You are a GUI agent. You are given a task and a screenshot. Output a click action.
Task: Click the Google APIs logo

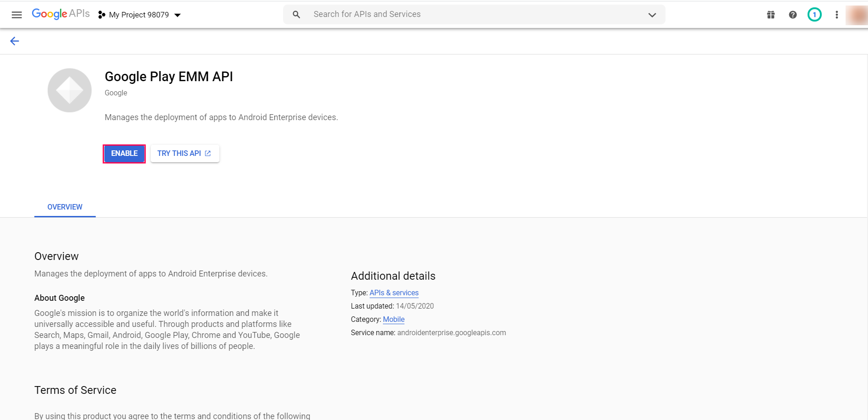coord(60,14)
